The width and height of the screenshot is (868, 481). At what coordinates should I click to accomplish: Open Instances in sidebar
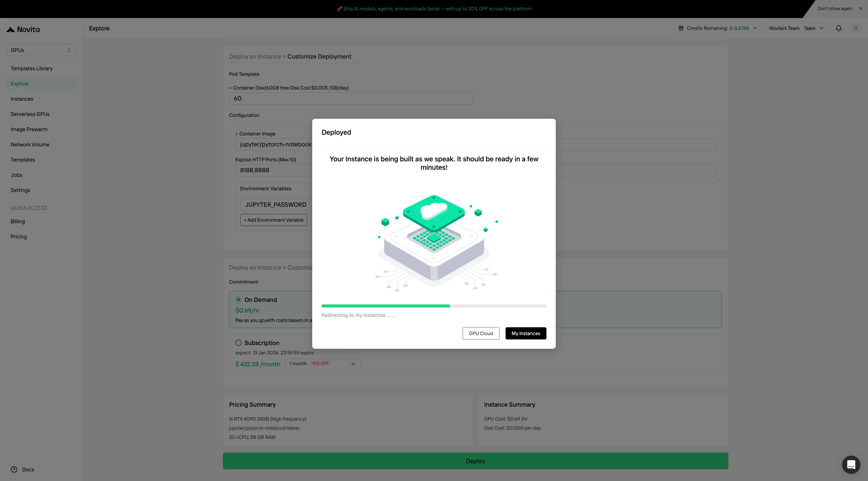pos(22,99)
